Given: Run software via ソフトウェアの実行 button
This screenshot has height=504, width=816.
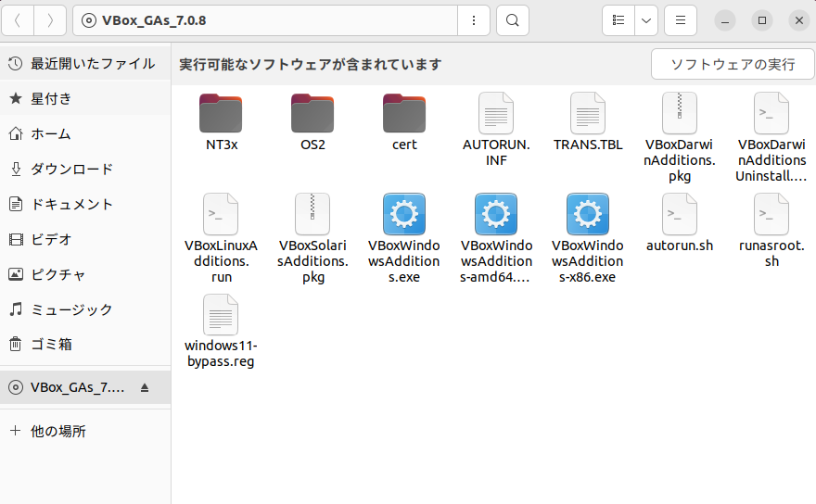Looking at the screenshot, I should [733, 64].
